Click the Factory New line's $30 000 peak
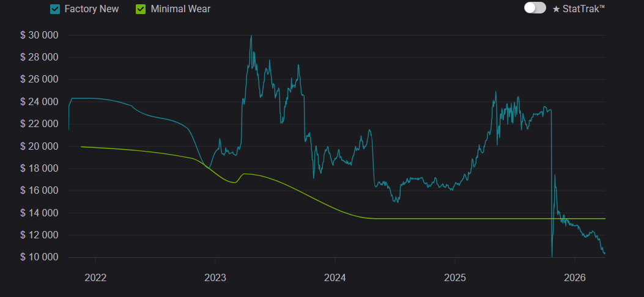This screenshot has width=644, height=297. 251,36
